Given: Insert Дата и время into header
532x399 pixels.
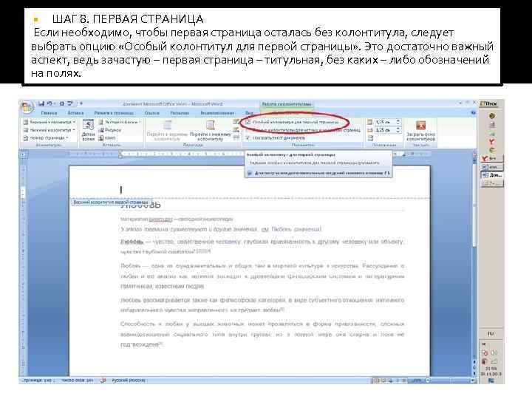Looking at the screenshot, I should click(88, 130).
